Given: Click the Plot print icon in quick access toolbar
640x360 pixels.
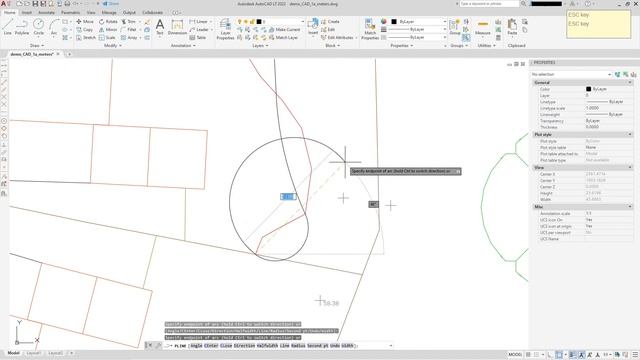Looking at the screenshot, I should tap(67, 4).
